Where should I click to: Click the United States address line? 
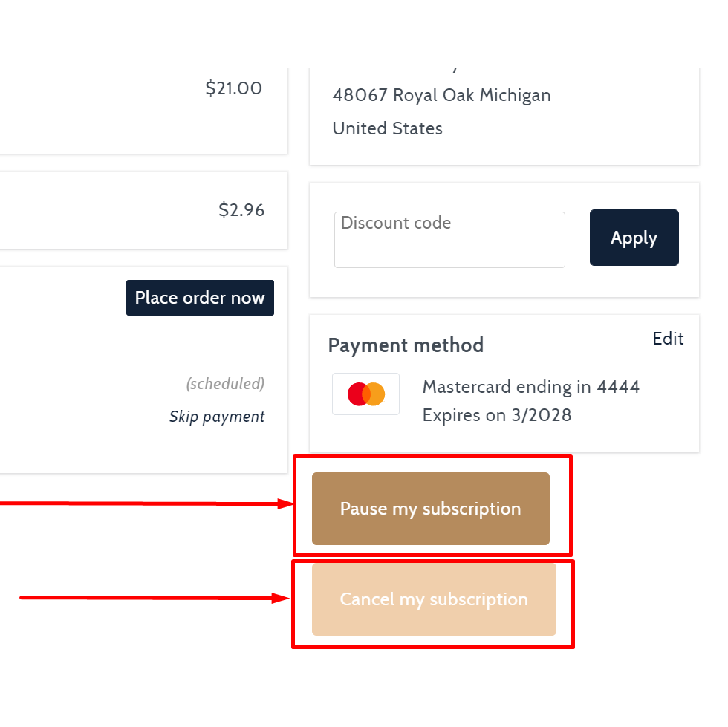(387, 128)
